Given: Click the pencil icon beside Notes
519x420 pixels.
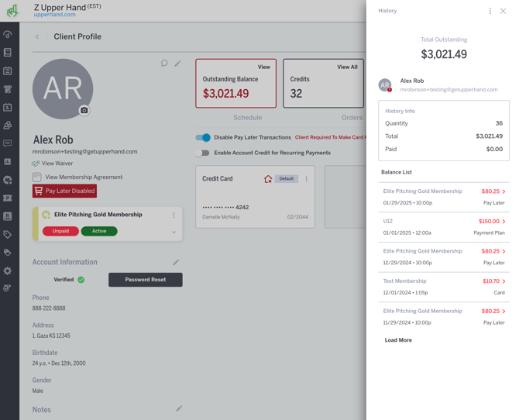Looking at the screenshot, I should coord(179,408).
